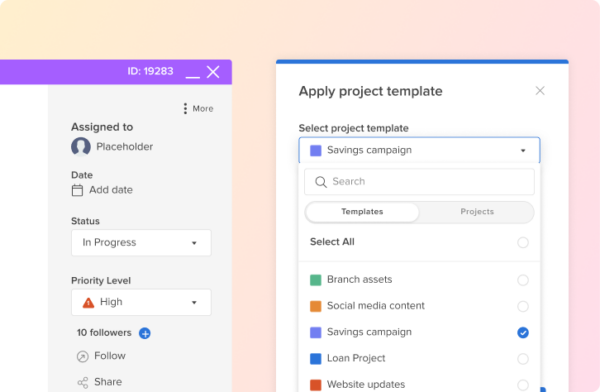Expand the High priority level dropdown
This screenshot has width=600, height=392.
141,302
